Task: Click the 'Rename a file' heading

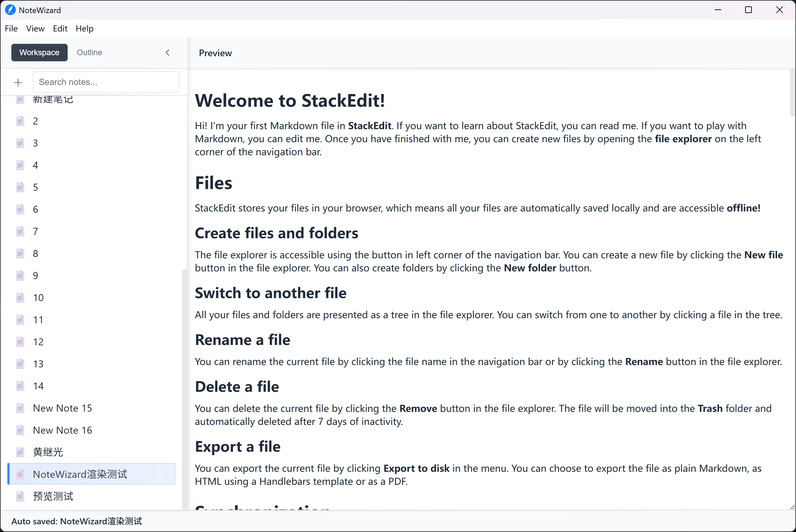Action: pyautogui.click(x=242, y=340)
